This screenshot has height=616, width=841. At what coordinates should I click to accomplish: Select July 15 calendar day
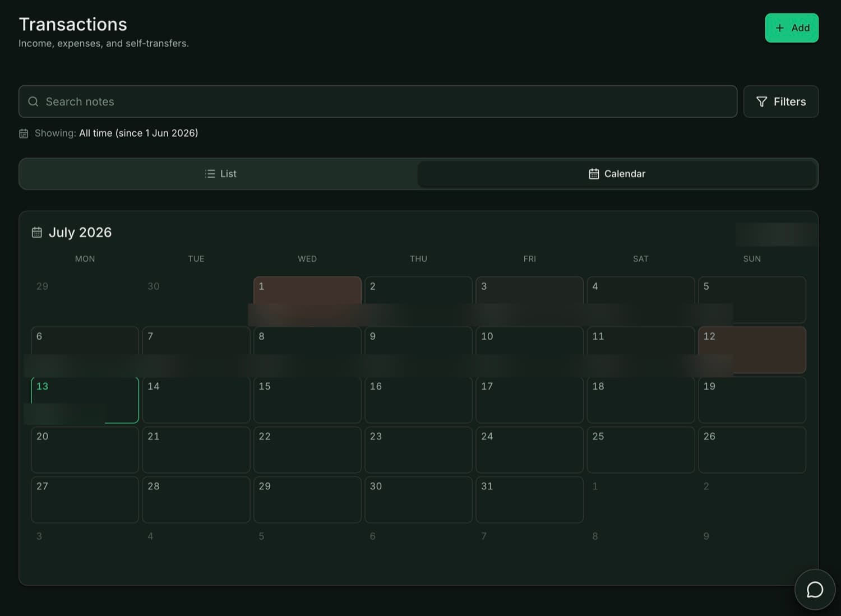tap(307, 400)
